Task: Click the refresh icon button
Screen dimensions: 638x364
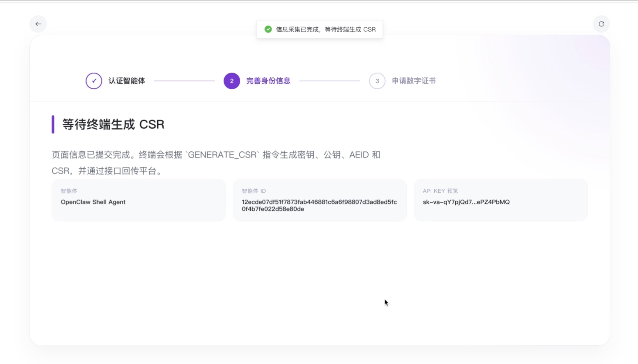Action: pos(601,24)
